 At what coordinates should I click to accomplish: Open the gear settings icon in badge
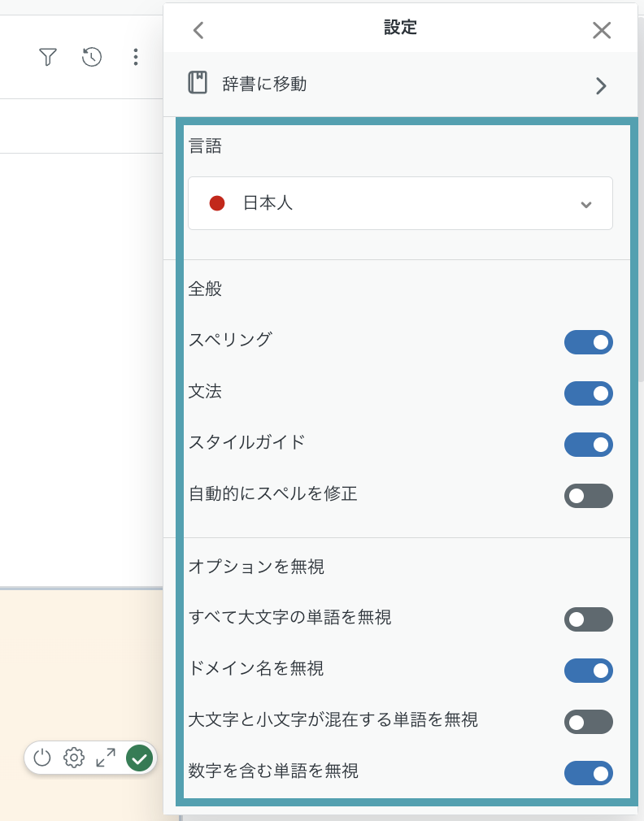74,758
